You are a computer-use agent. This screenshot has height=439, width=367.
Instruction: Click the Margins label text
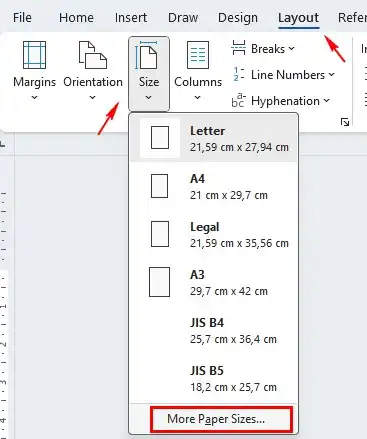[x=34, y=82]
